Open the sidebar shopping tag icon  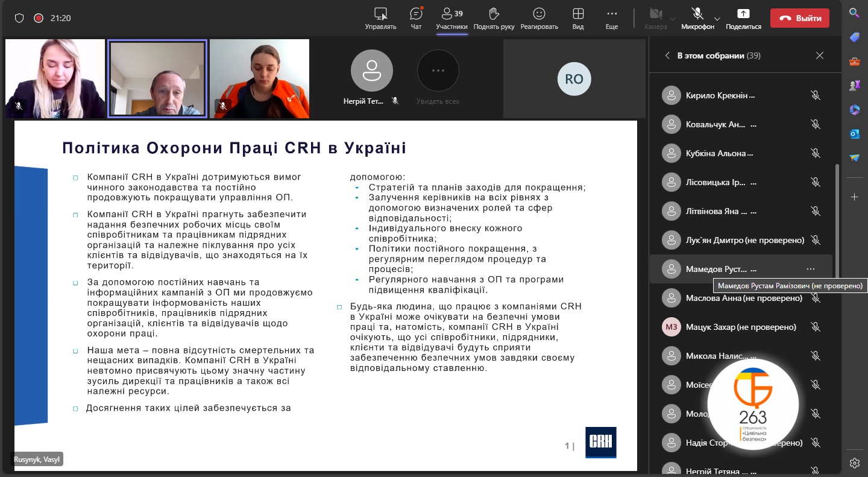(x=854, y=37)
